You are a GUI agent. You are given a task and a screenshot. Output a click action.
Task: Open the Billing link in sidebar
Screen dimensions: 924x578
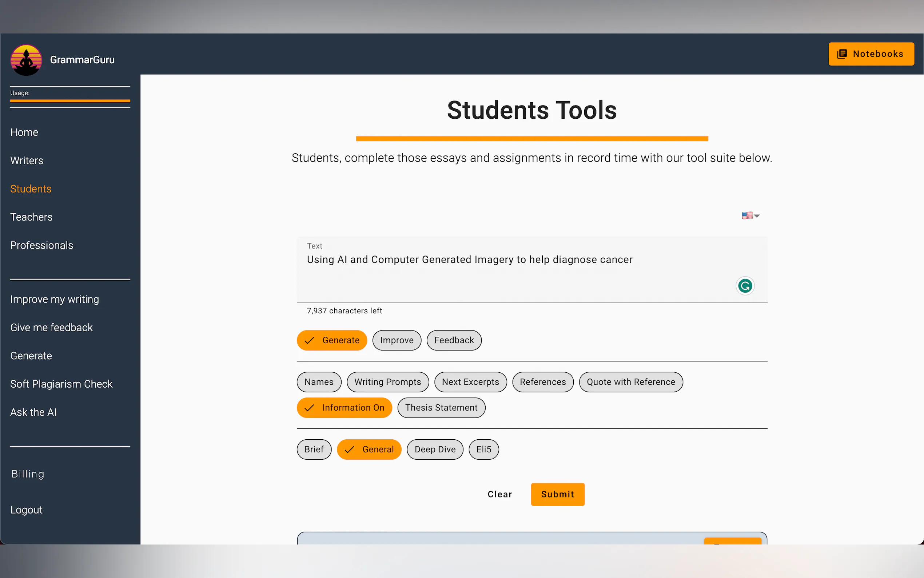coord(28,474)
